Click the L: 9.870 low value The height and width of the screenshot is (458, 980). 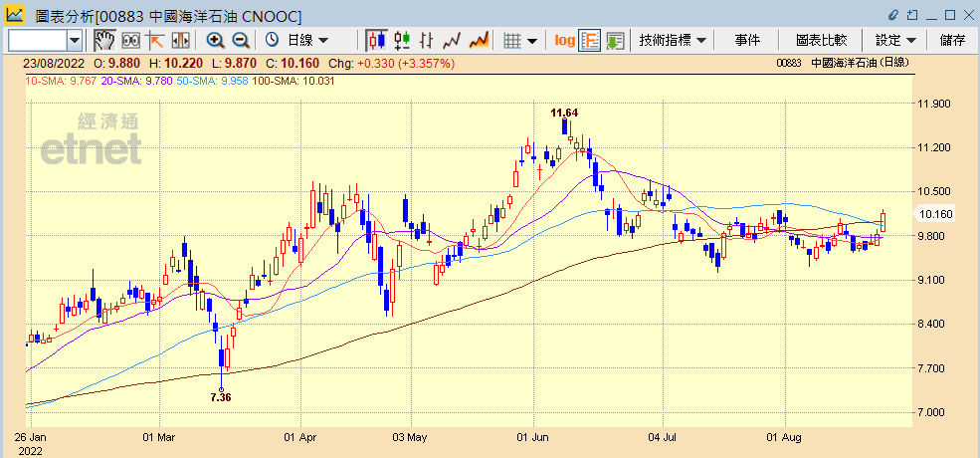pyautogui.click(x=235, y=63)
